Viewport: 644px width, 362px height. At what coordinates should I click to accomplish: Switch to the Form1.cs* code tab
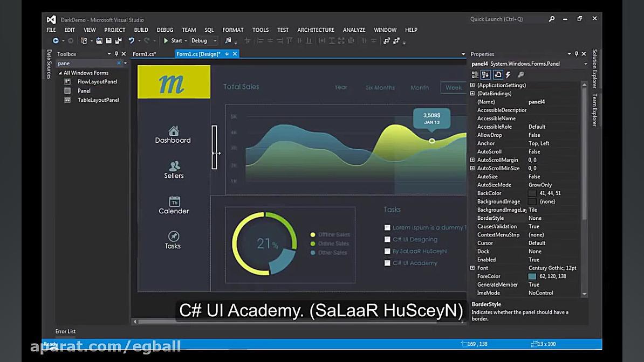[x=145, y=54]
